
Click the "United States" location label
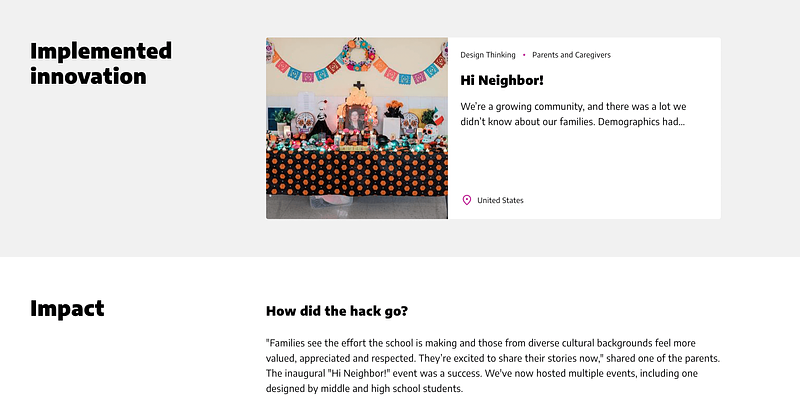coord(500,200)
